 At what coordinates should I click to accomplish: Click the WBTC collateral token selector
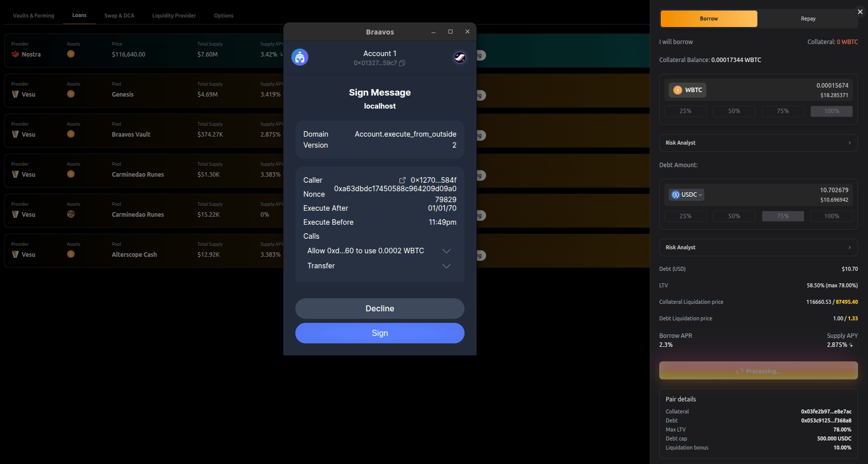pyautogui.click(x=688, y=90)
